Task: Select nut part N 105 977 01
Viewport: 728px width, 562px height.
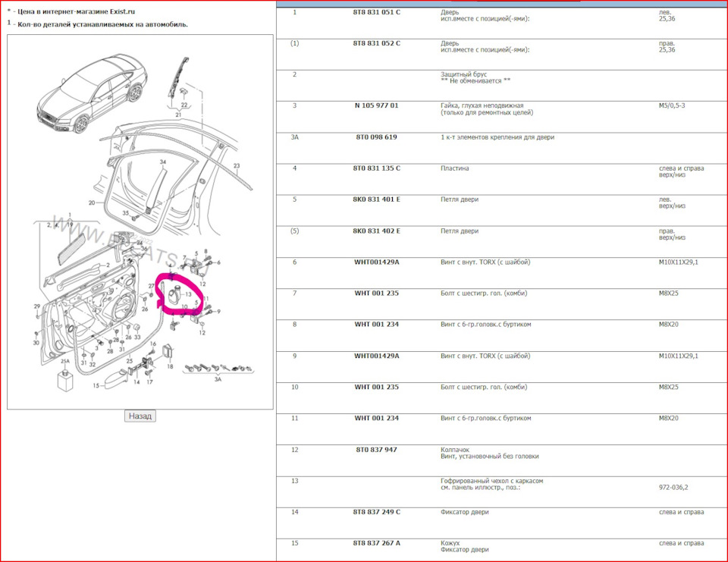Action: tap(376, 105)
